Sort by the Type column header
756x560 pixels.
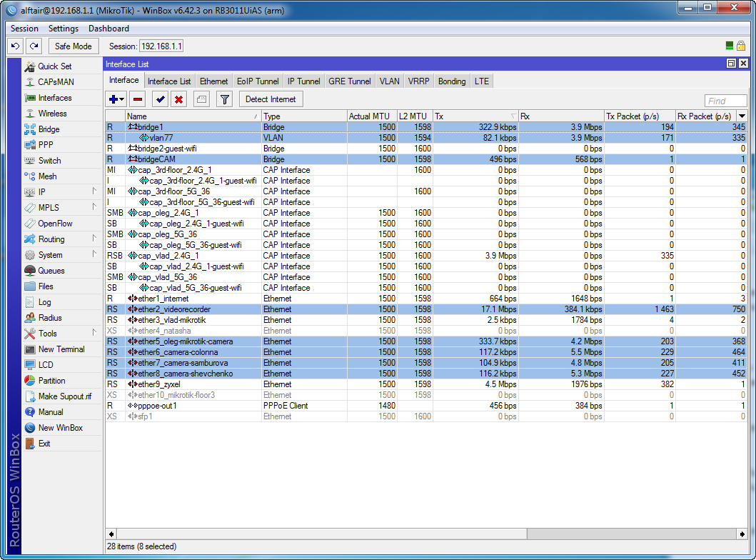(x=304, y=116)
